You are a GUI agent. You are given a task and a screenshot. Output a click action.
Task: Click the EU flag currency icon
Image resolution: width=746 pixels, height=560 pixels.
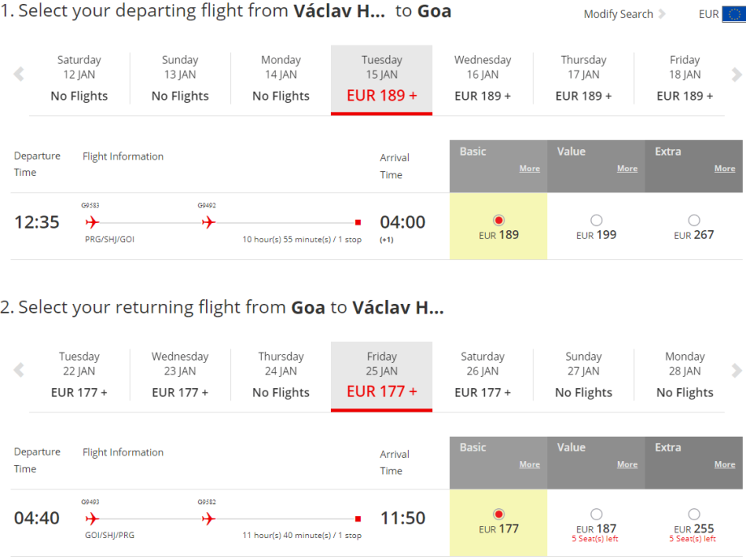pos(732,14)
